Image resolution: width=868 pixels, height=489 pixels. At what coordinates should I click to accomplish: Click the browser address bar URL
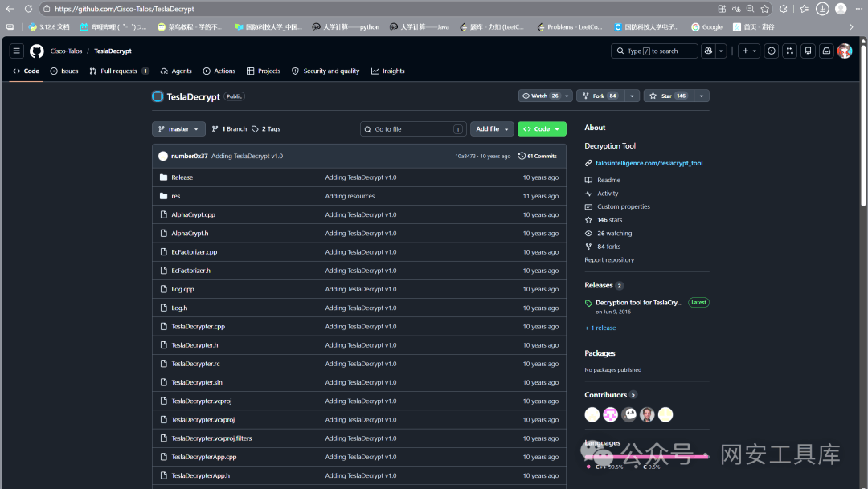[124, 9]
